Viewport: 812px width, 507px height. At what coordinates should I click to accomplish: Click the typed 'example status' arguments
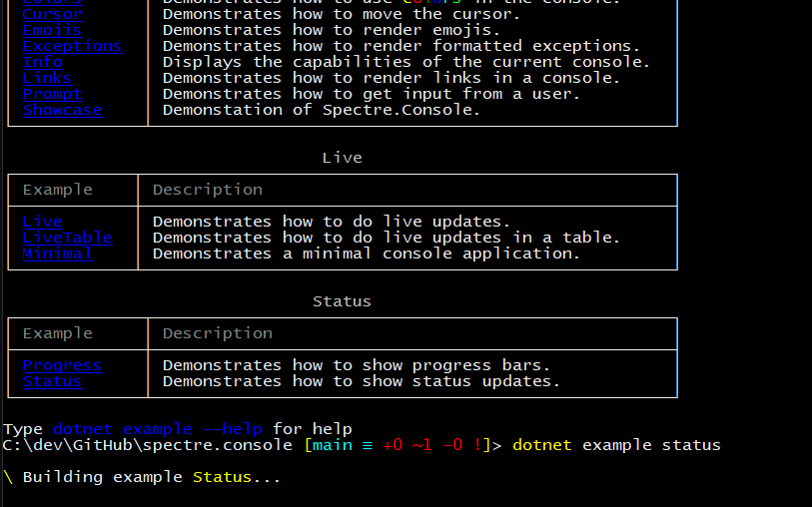pos(651,445)
